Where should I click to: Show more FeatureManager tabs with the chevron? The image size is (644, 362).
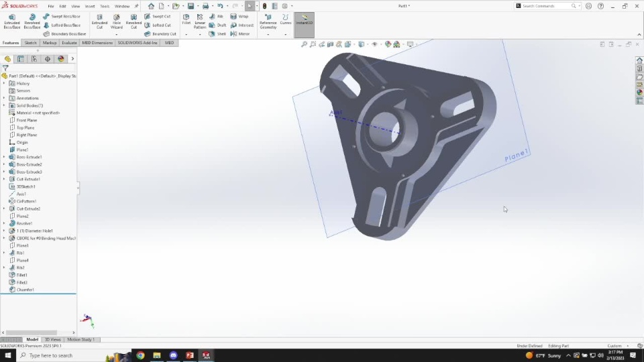click(x=72, y=59)
